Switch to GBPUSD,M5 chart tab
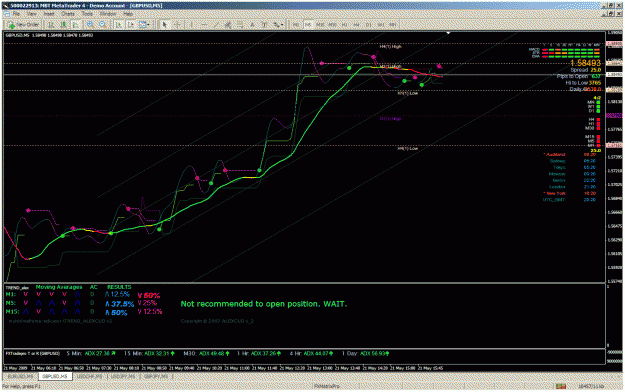This screenshot has width=625, height=392. click(x=55, y=376)
